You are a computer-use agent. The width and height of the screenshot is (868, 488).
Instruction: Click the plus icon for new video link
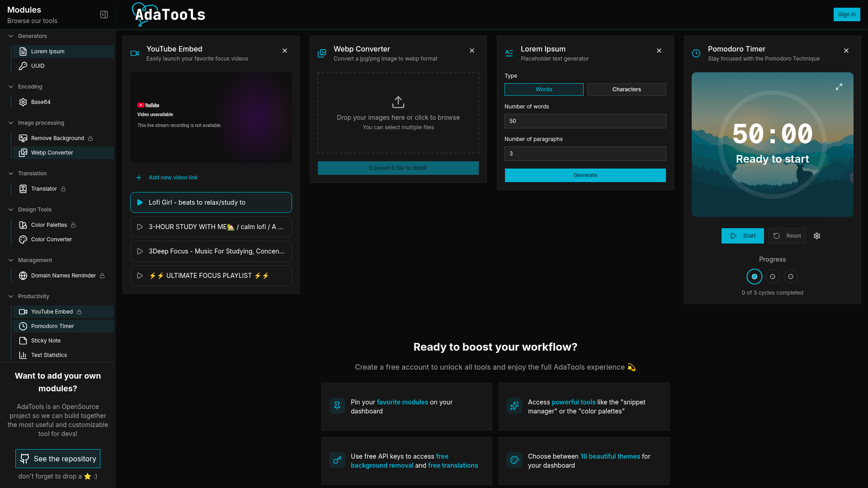139,178
